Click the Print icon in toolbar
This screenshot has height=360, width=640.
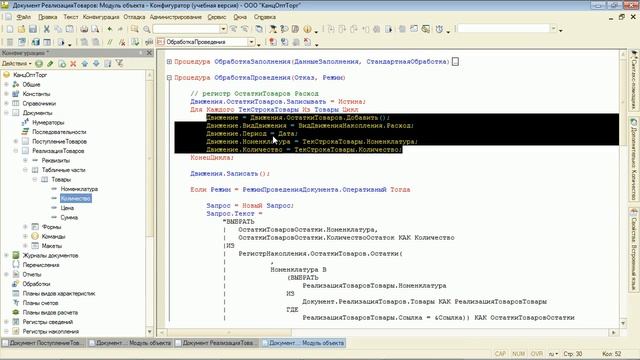click(x=84, y=29)
